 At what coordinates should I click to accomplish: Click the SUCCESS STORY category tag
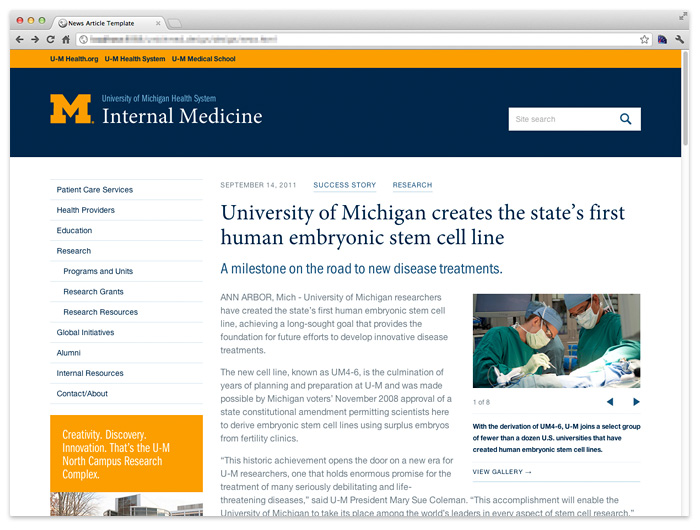(345, 185)
